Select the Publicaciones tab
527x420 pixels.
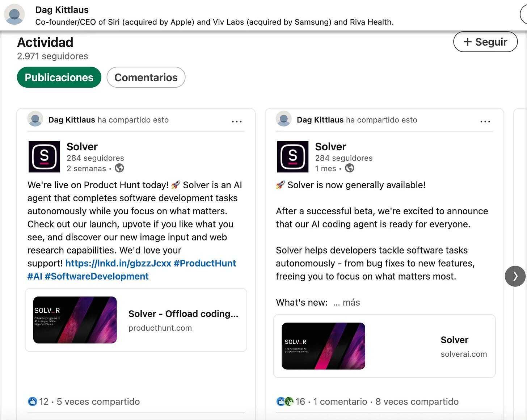click(x=59, y=77)
